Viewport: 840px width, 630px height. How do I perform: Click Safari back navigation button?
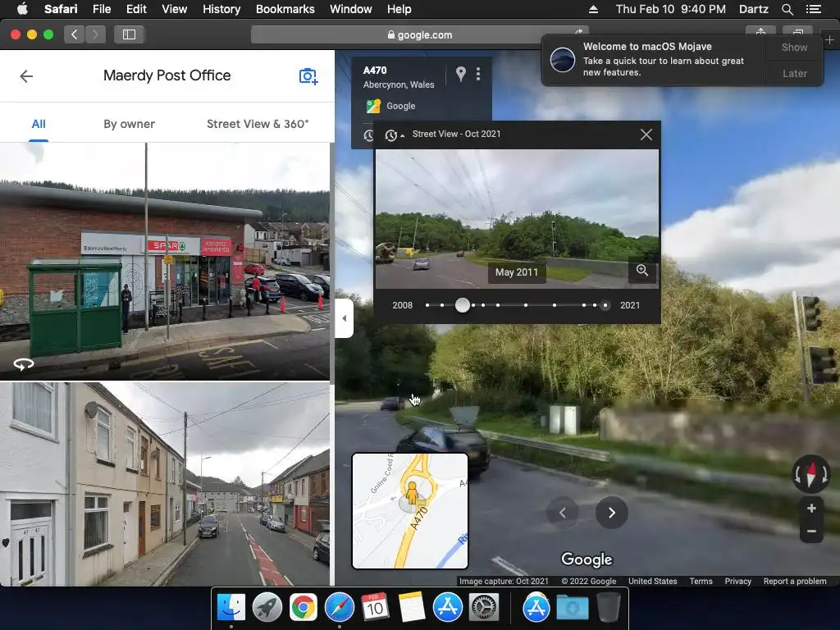[75, 34]
